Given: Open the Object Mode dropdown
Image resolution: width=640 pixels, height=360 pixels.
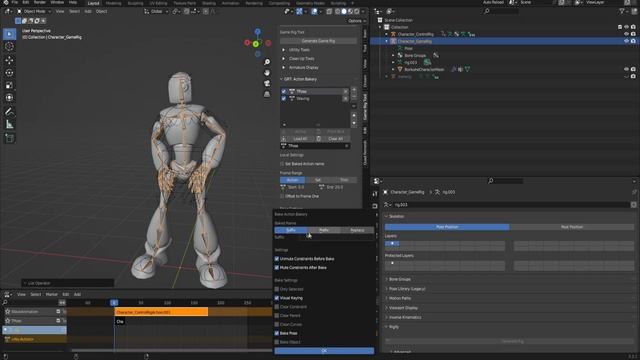Looking at the screenshot, I should coord(34,11).
